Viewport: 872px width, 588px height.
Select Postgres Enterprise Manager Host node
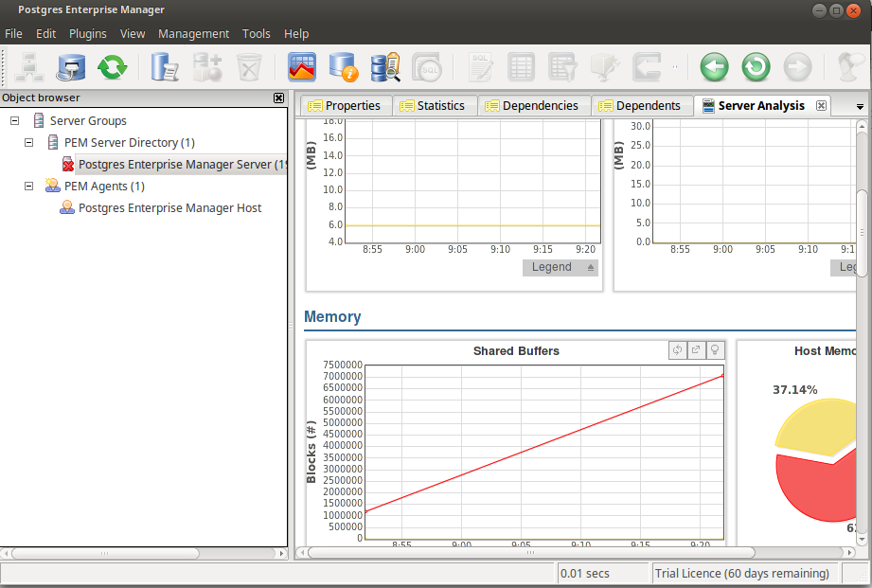[169, 208]
